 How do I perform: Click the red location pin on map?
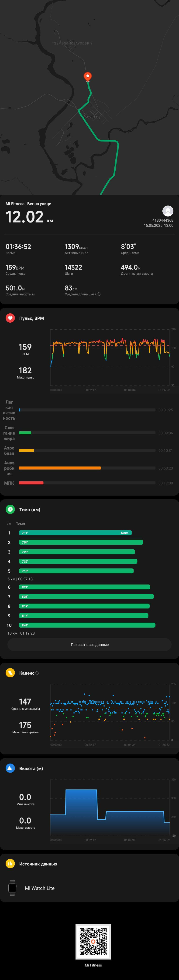(88, 77)
